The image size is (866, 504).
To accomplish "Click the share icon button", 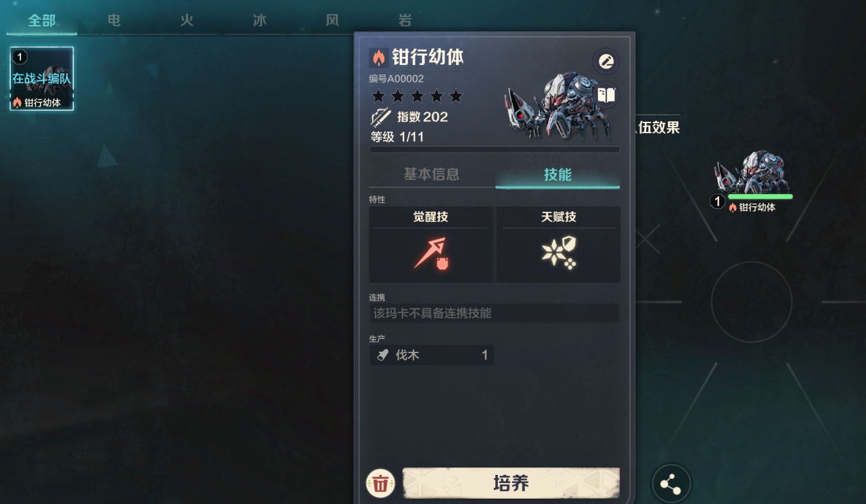I will 670,484.
